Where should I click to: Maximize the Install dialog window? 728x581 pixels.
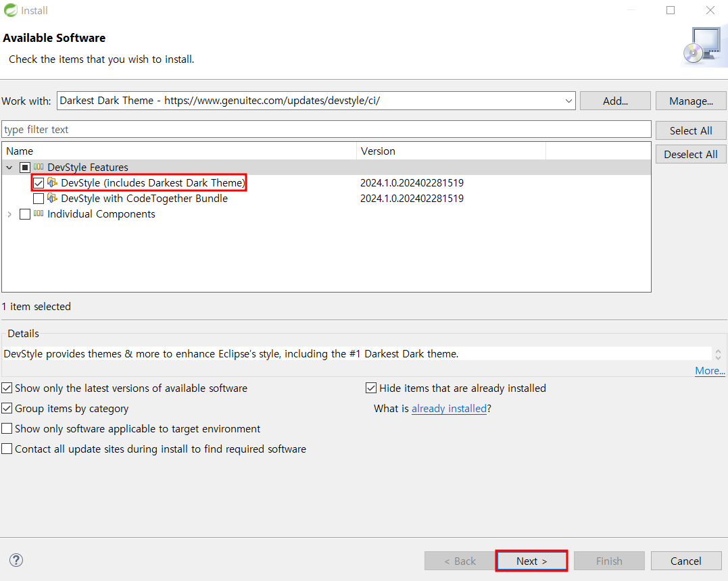click(671, 10)
